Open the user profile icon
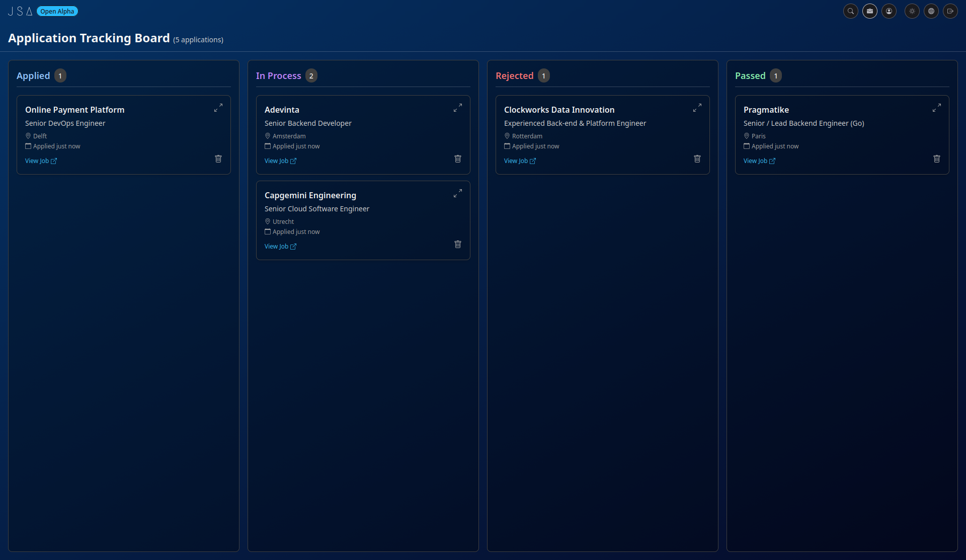The width and height of the screenshot is (966, 560). (889, 11)
